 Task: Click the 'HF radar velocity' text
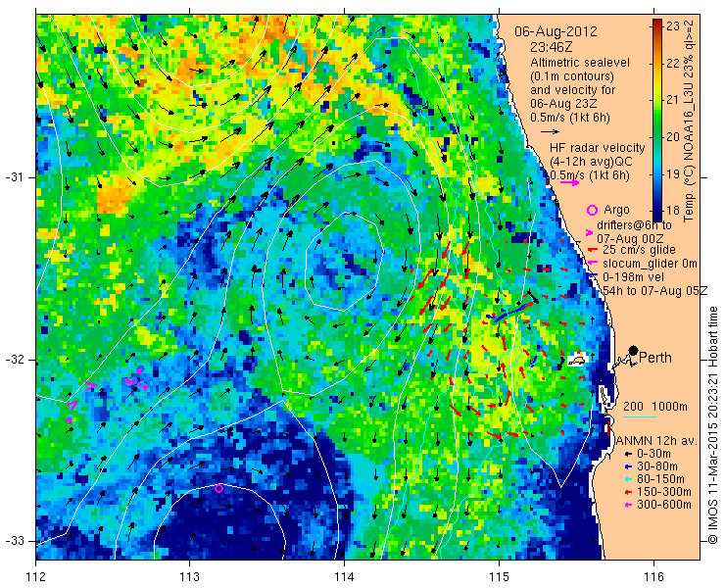[598, 148]
